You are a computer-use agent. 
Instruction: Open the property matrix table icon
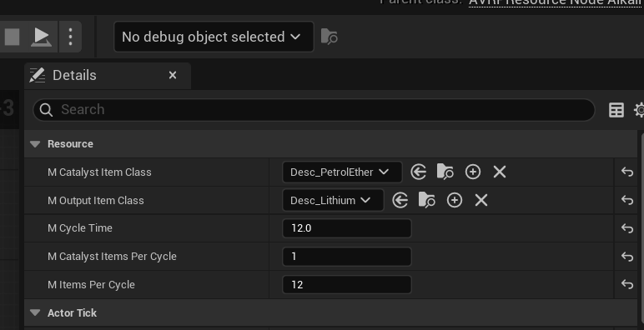616,110
